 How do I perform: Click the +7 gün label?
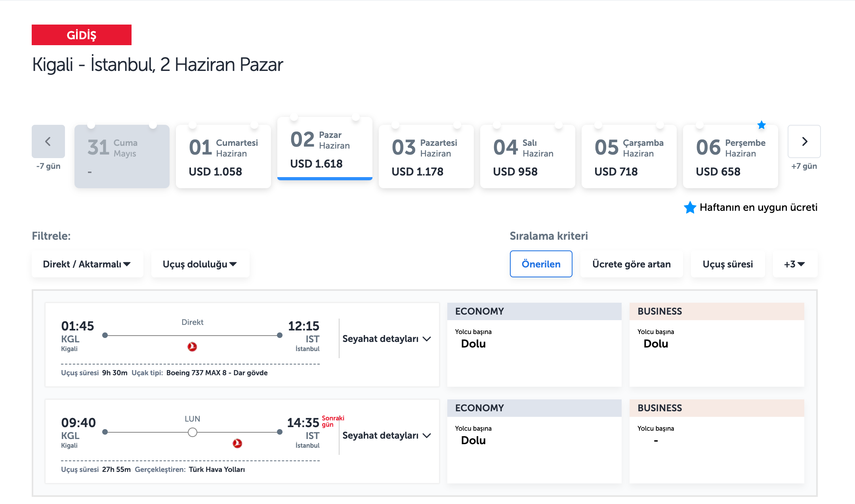tap(804, 166)
